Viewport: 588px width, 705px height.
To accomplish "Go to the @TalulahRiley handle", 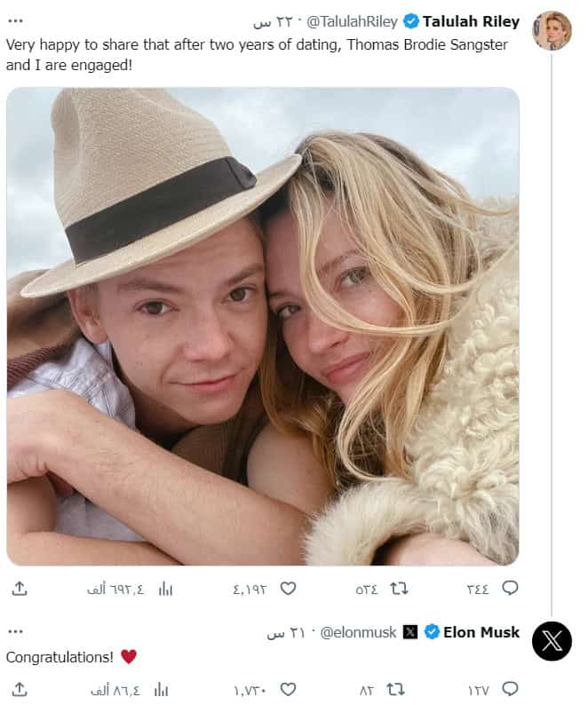I will (x=352, y=21).
